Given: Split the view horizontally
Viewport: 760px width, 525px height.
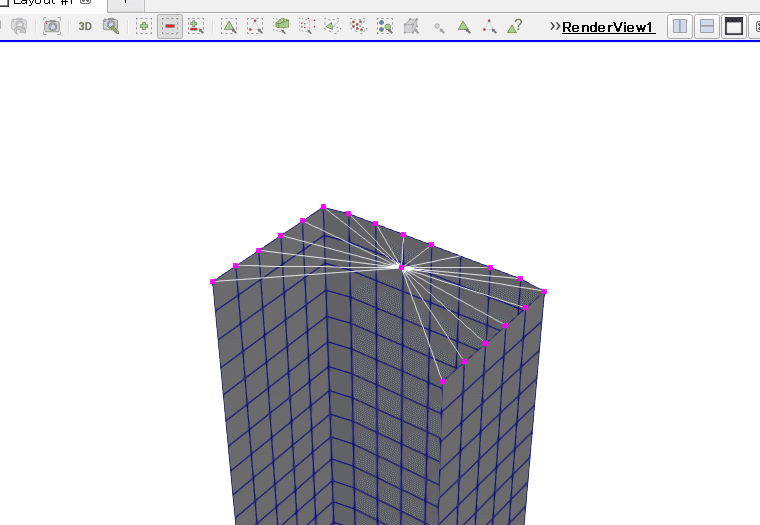Looking at the screenshot, I should 680,26.
